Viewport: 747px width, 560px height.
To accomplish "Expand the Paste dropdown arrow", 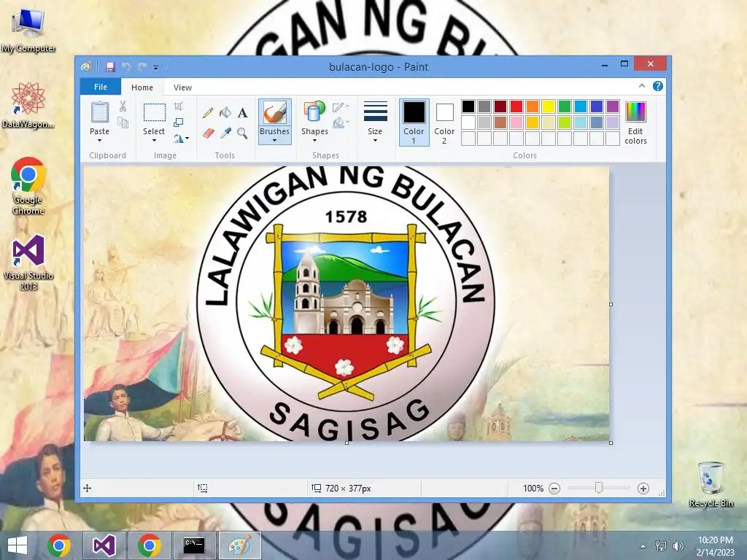I will [x=99, y=141].
